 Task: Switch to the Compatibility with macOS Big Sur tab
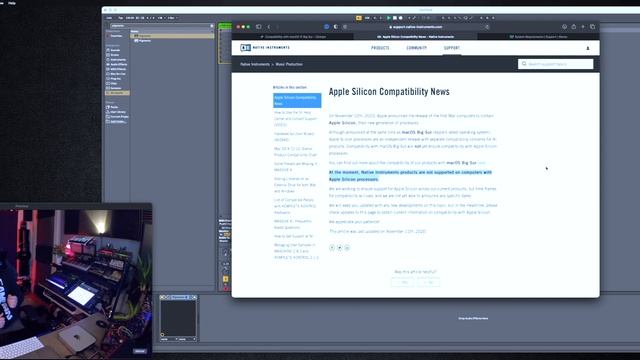(x=293, y=37)
